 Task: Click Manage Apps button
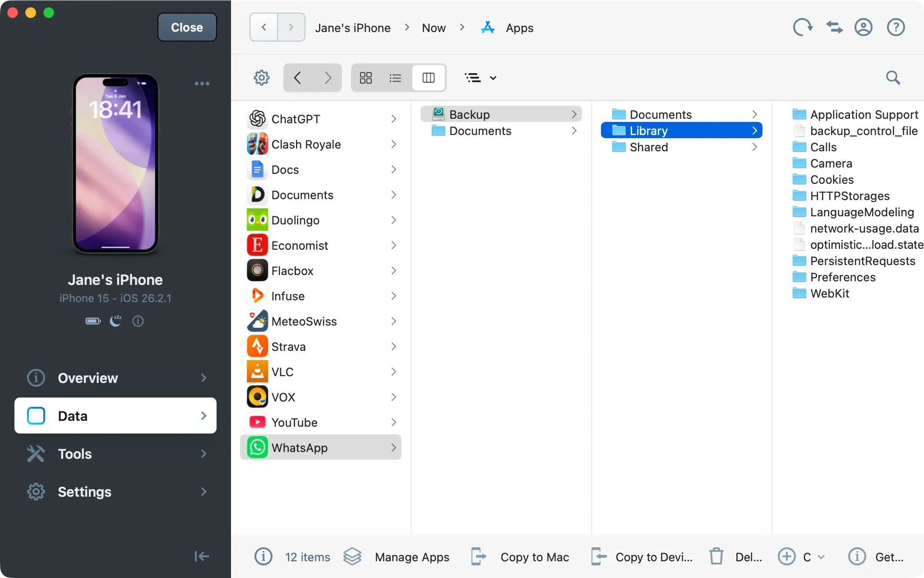coord(396,557)
